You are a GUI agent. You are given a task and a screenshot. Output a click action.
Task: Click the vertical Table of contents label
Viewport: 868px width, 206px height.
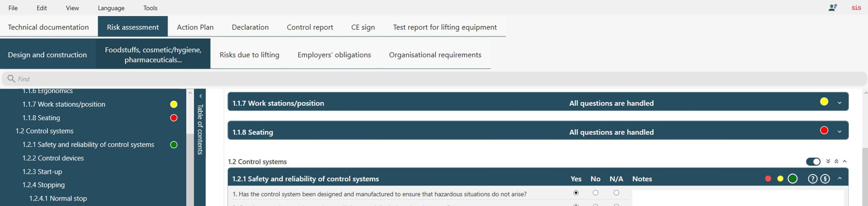click(200, 130)
